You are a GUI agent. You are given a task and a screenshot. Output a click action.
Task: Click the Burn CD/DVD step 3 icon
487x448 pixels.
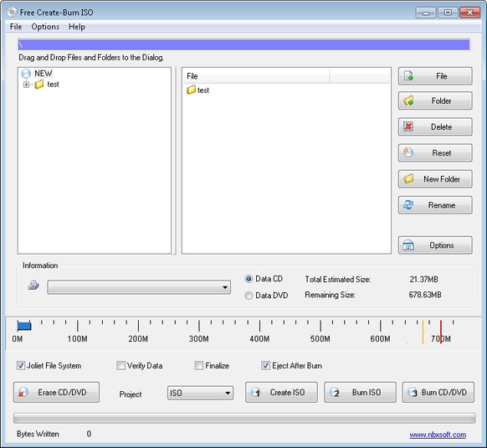pyautogui.click(x=413, y=393)
